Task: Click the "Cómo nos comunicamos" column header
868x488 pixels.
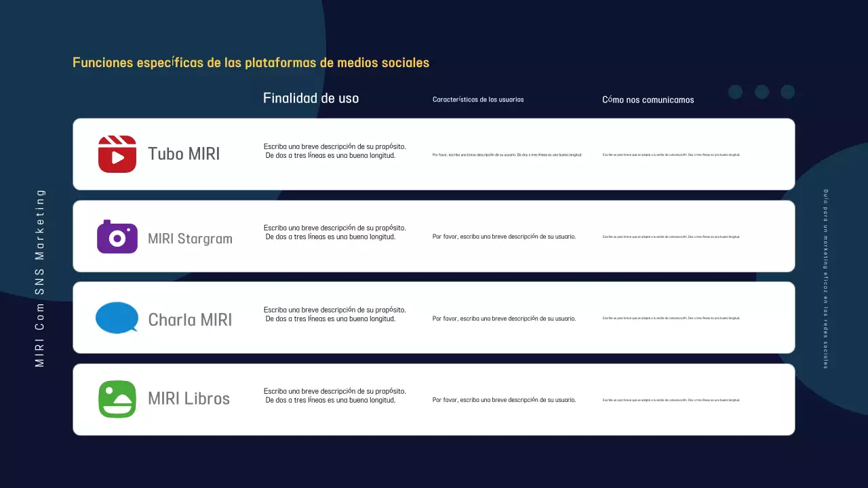Action: point(648,100)
